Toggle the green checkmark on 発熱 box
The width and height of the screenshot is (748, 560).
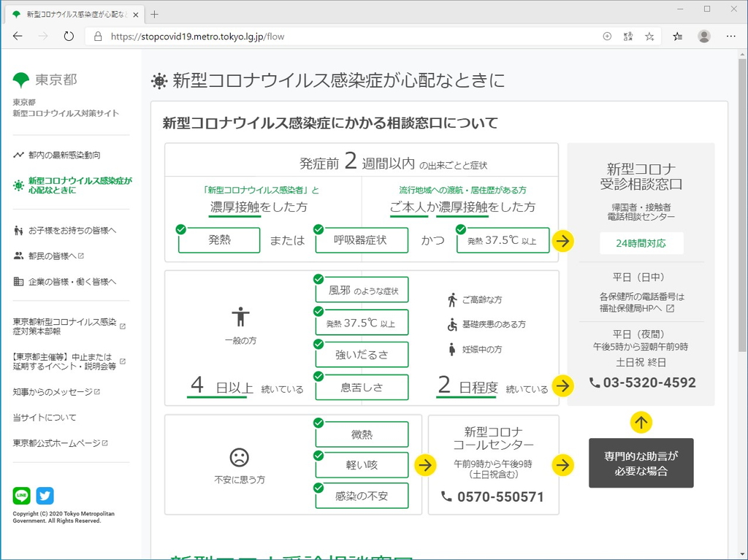click(181, 229)
